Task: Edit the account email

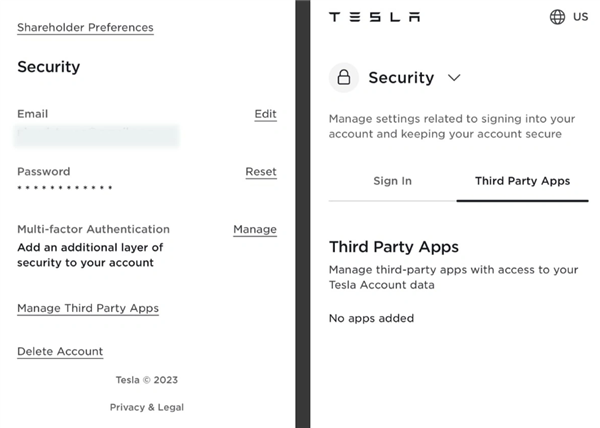Action: pos(265,114)
